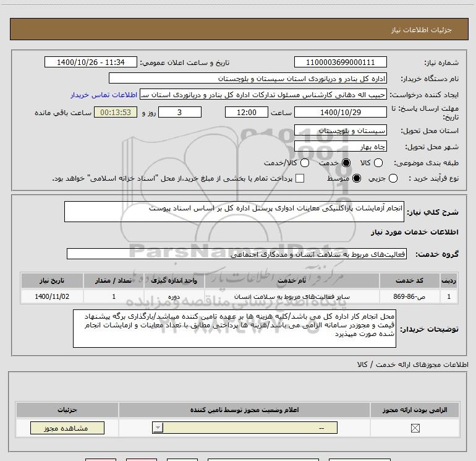
Task: Click the تاریخ نیاز column header
Action: [52, 280]
